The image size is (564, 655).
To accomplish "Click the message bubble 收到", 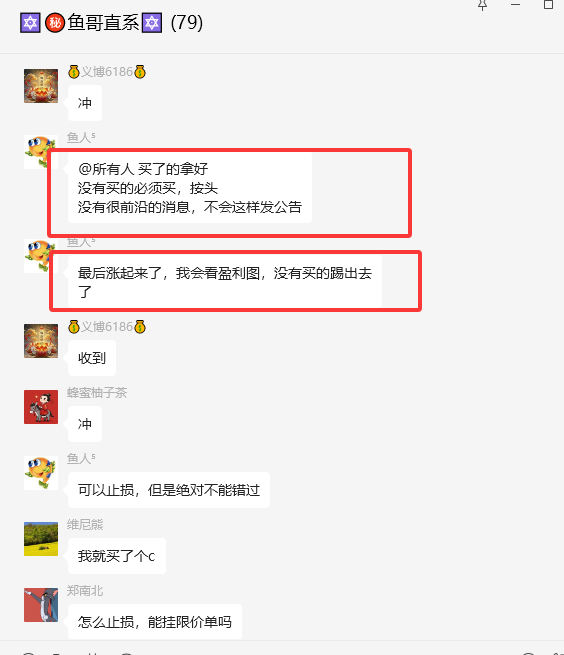I will (x=92, y=358).
